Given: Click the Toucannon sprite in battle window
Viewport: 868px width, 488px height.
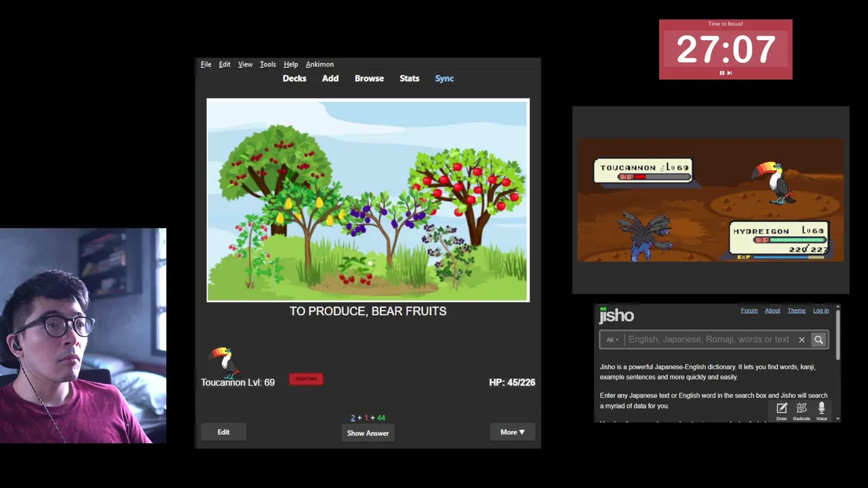Looking at the screenshot, I should [x=774, y=182].
